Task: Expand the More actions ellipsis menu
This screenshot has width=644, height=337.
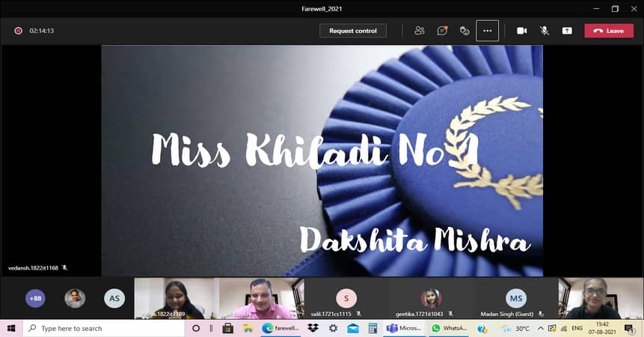Action: 487,31
